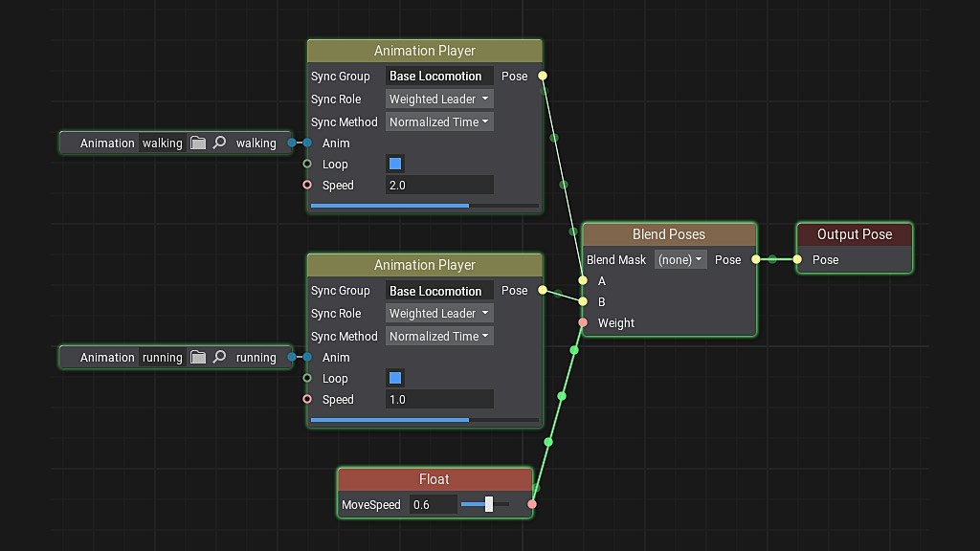This screenshot has width=980, height=551.
Task: Click the Pose output pin of top Animation Player
Action: pos(543,76)
